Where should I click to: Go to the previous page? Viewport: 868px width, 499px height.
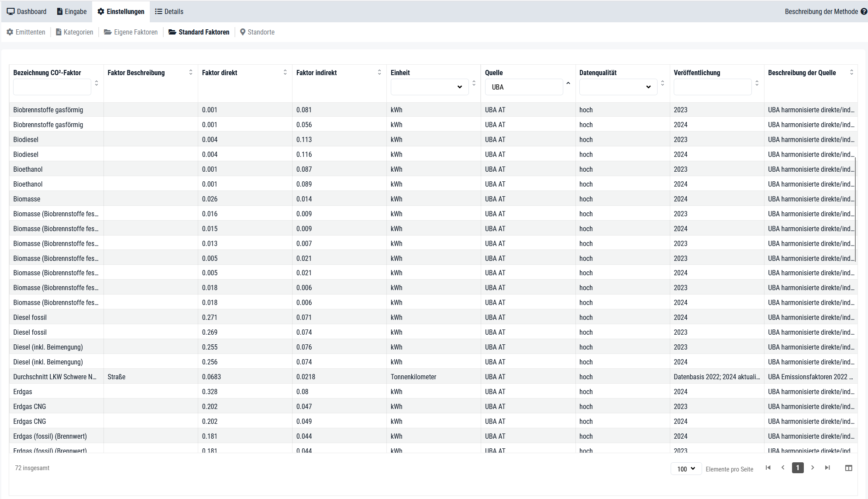[783, 468]
